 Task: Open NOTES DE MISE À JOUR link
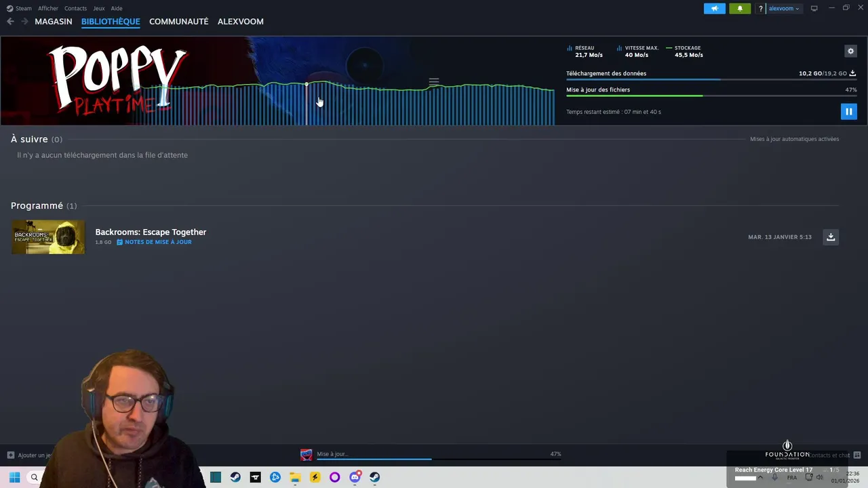154,242
